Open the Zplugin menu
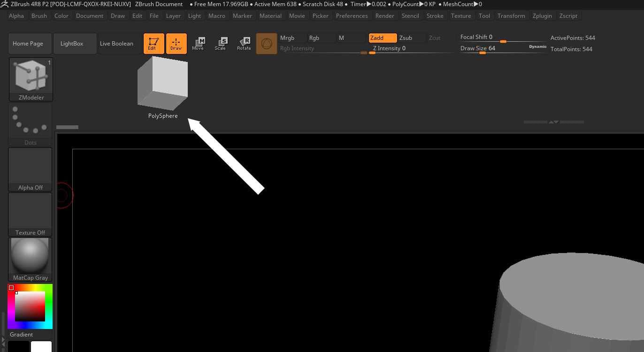Screen dimensions: 644x352 click(542, 16)
